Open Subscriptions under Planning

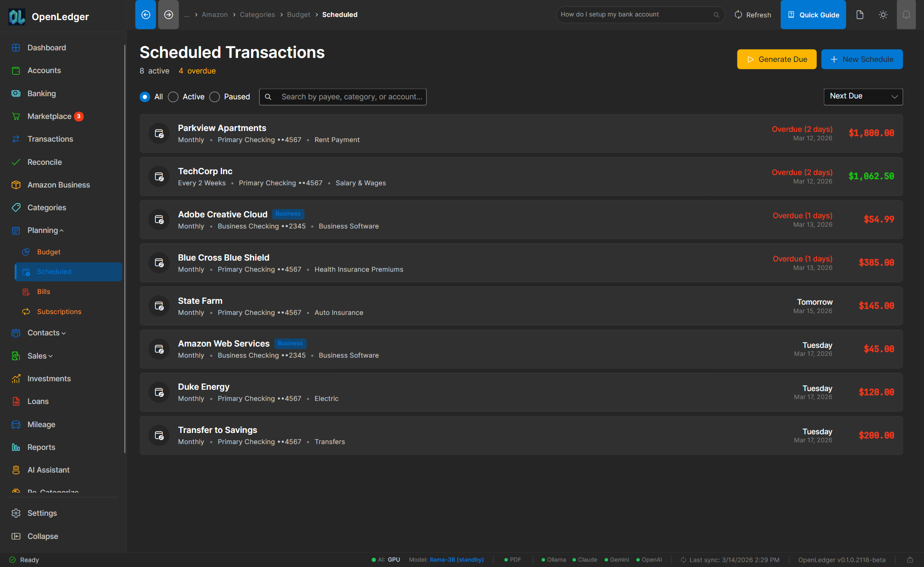tap(59, 312)
